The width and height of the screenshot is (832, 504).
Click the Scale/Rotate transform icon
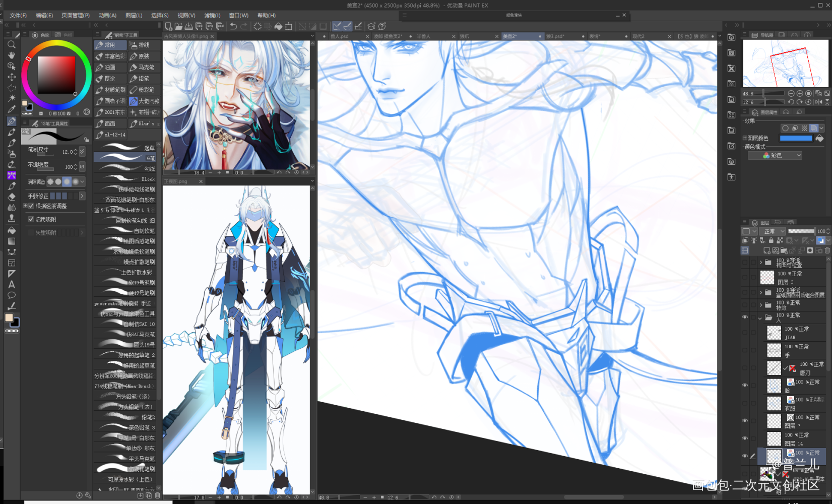[289, 26]
